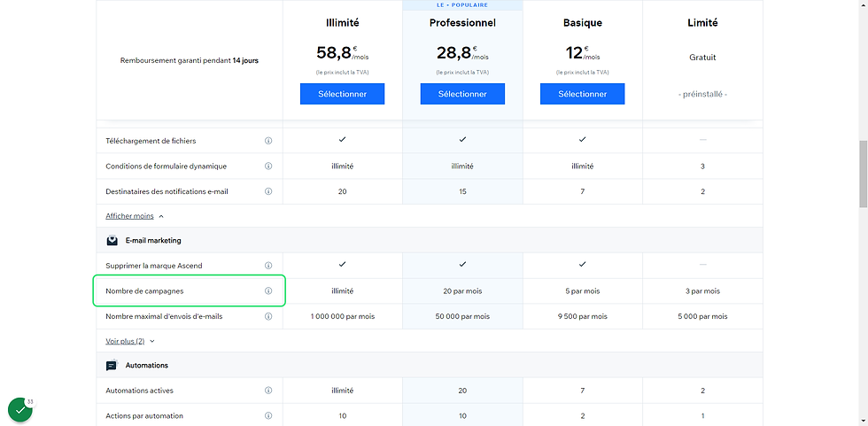Image resolution: width=868 pixels, height=426 pixels.
Task: Click the 50 000 par mois cell
Action: (462, 316)
